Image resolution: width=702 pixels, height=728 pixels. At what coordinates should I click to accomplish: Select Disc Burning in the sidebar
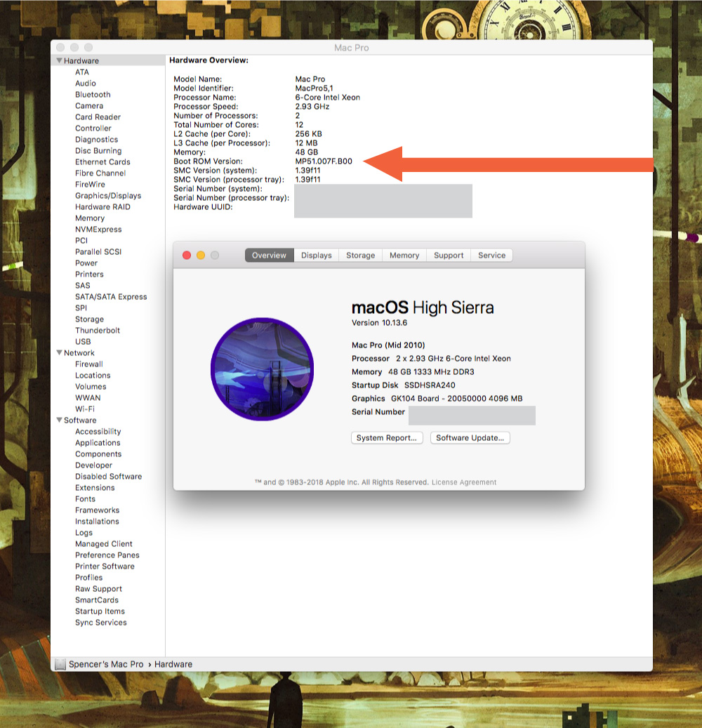(98, 150)
